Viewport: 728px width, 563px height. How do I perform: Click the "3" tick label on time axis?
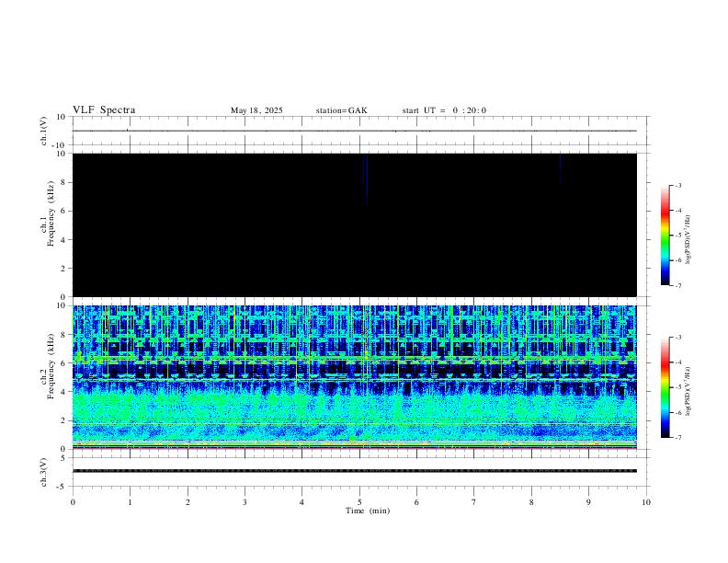click(x=245, y=502)
